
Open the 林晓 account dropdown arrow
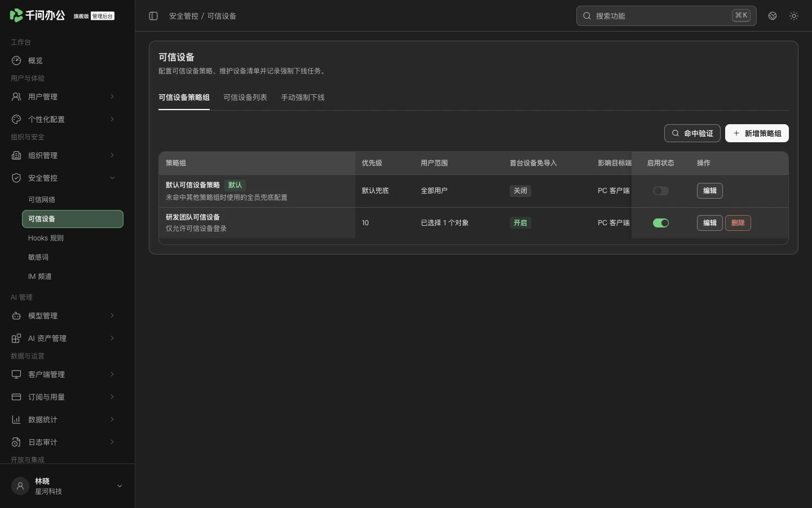coord(120,486)
